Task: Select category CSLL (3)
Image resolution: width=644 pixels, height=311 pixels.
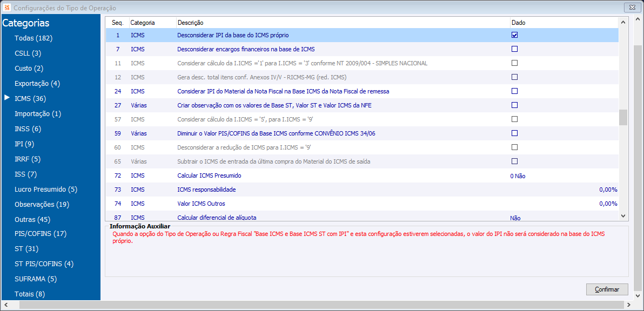Action: tap(28, 53)
